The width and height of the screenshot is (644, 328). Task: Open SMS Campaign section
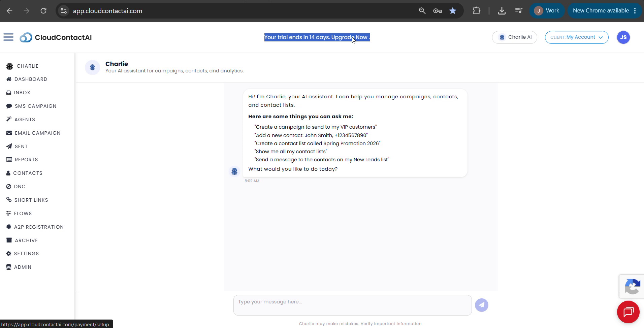coord(31,106)
